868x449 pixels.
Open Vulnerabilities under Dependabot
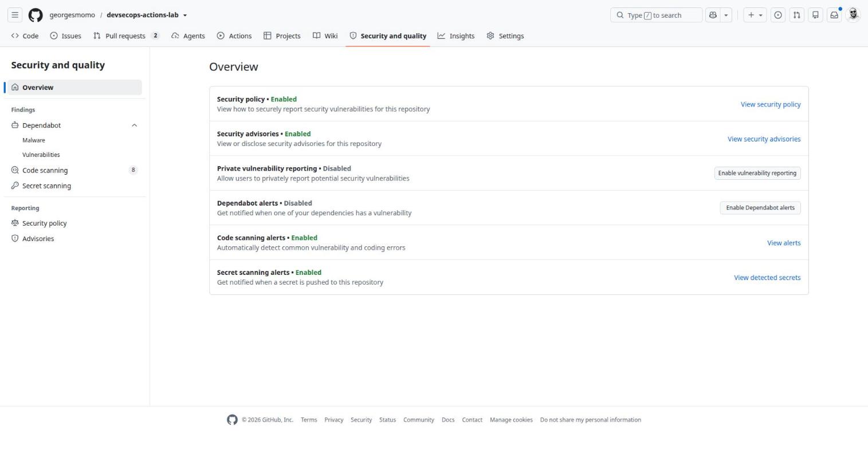pos(41,155)
